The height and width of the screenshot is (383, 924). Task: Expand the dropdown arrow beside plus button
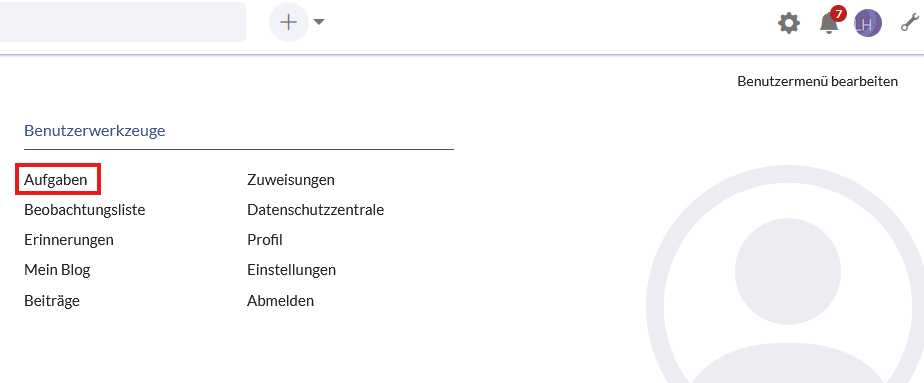pos(319,22)
